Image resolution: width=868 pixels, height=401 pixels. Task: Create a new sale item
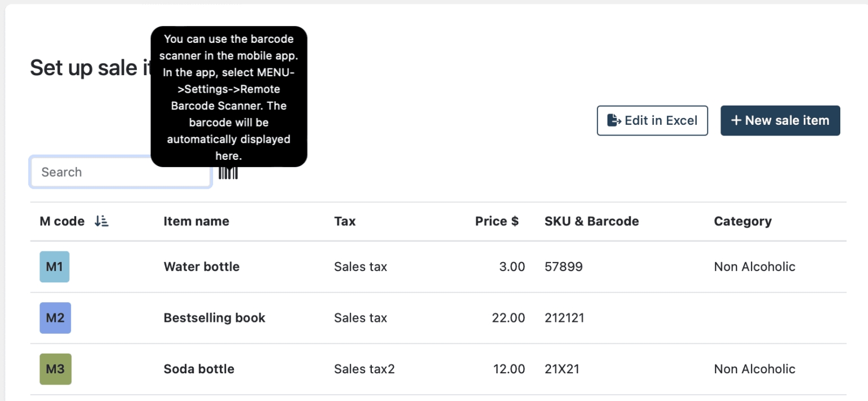click(x=780, y=120)
